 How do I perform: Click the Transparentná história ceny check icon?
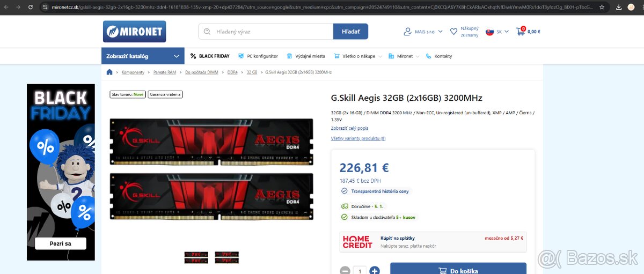click(x=345, y=191)
